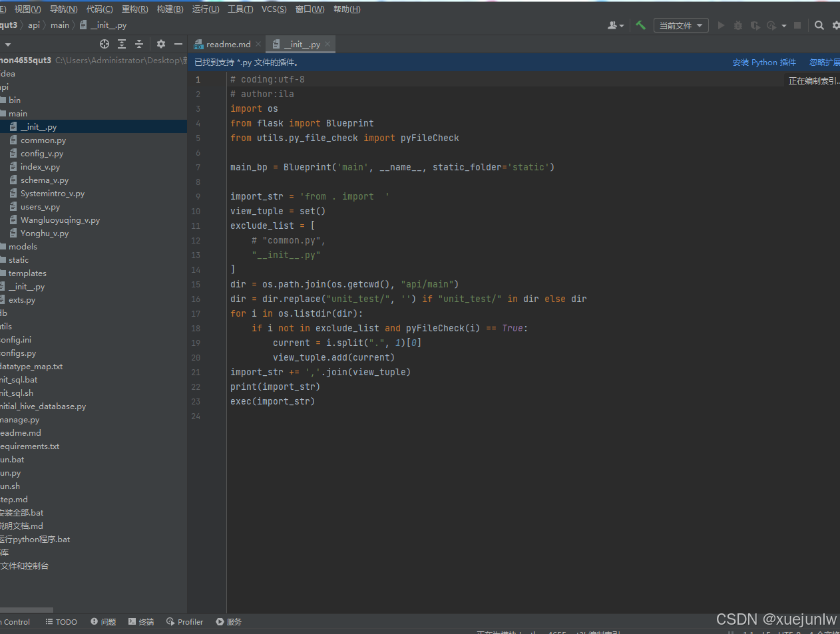Open the 代码(C) menu
Screen dimensions: 840x634
[99, 9]
